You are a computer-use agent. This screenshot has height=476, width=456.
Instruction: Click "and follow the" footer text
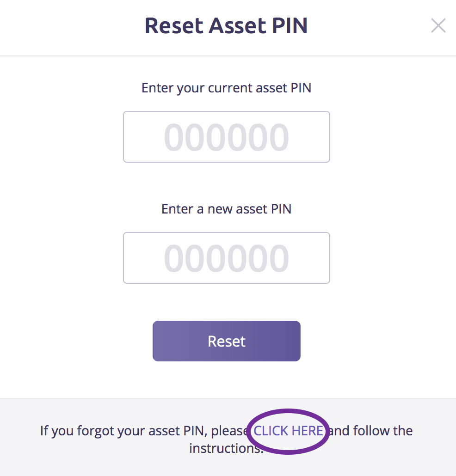click(x=371, y=431)
